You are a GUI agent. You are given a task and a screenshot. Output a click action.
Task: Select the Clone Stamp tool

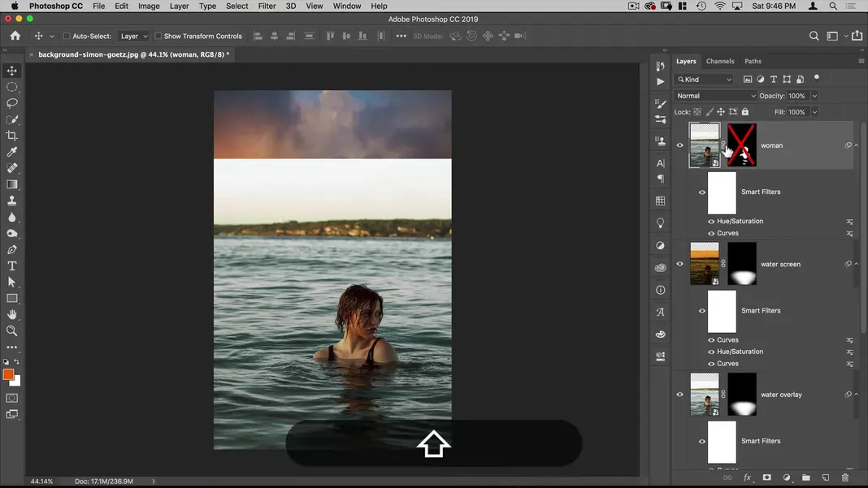click(11, 201)
